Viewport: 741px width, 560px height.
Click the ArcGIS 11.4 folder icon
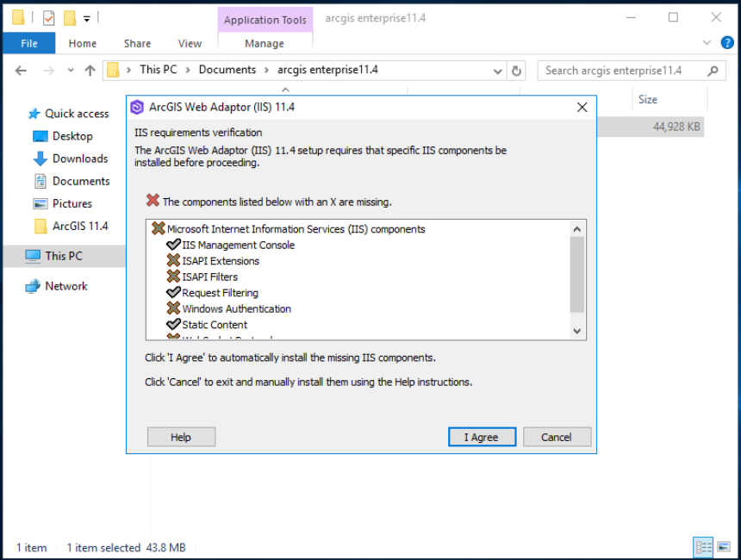(x=40, y=227)
